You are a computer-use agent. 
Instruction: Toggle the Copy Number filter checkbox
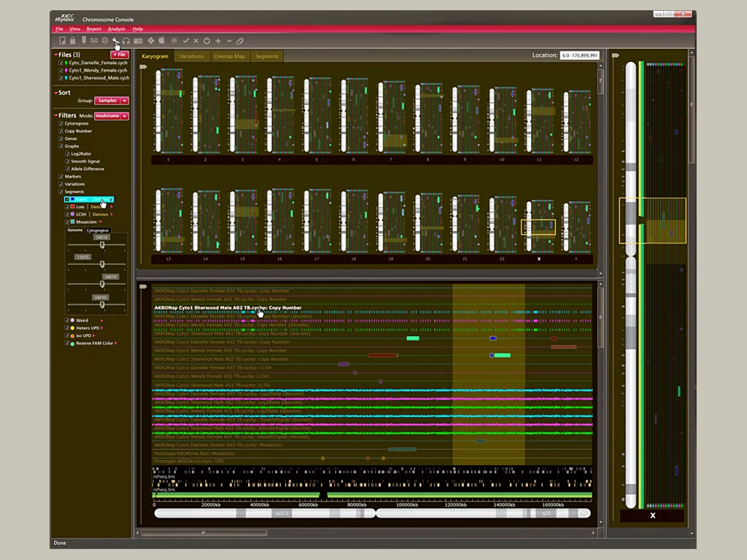click(61, 131)
